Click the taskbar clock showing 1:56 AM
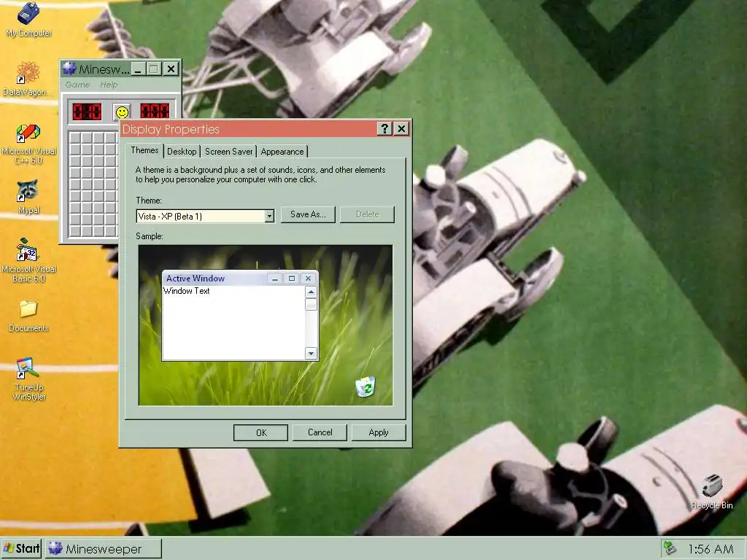Image resolution: width=747 pixels, height=560 pixels. click(711, 548)
